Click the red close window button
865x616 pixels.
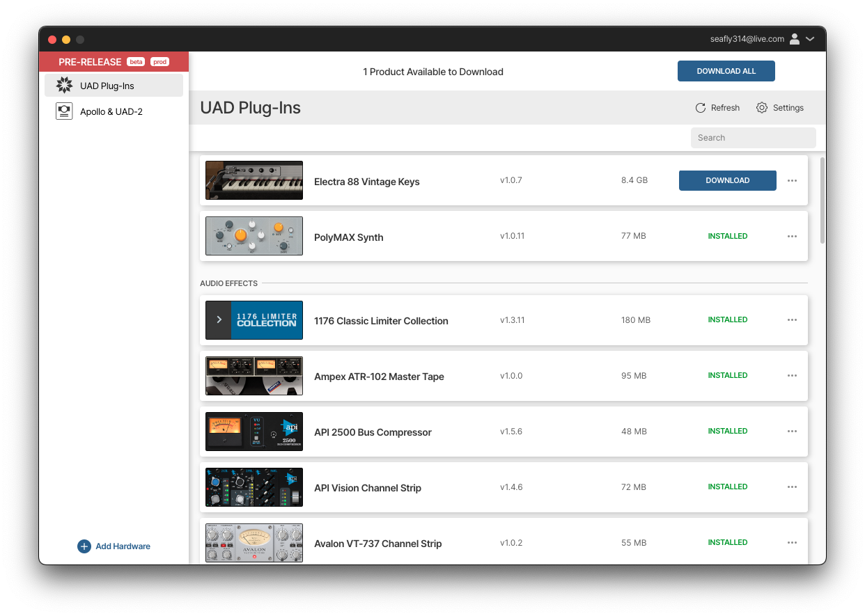tap(52, 40)
